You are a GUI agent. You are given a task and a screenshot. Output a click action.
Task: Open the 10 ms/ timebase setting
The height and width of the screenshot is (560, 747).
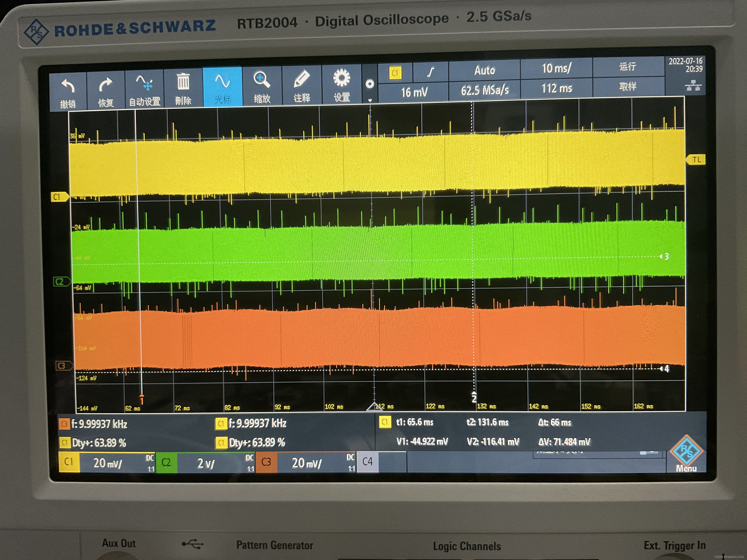(556, 68)
